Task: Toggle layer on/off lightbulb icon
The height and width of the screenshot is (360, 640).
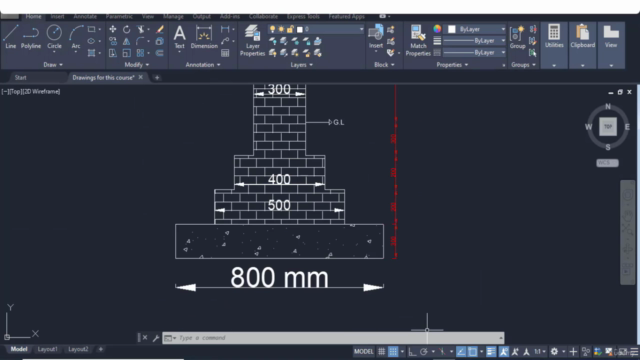Action: (272, 29)
